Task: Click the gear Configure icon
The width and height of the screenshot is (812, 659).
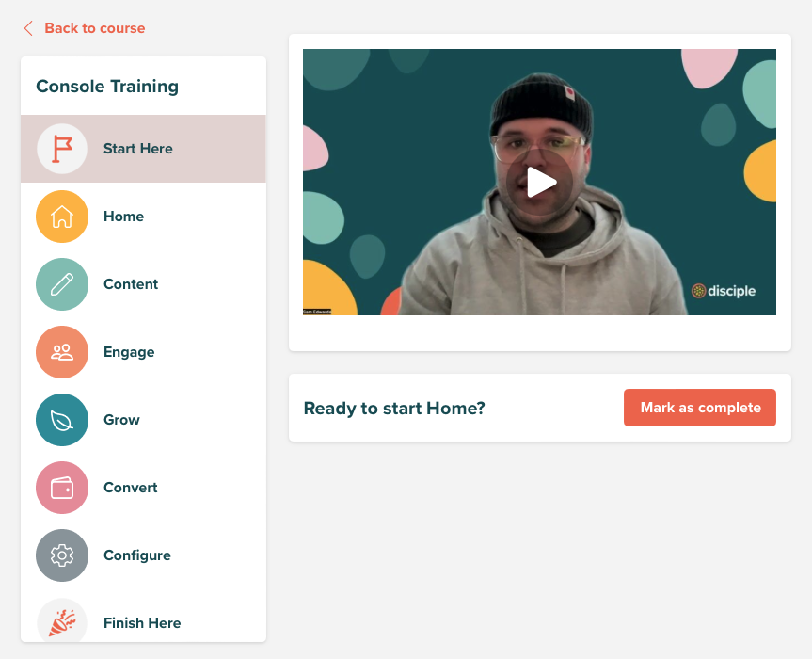Action: click(x=62, y=555)
